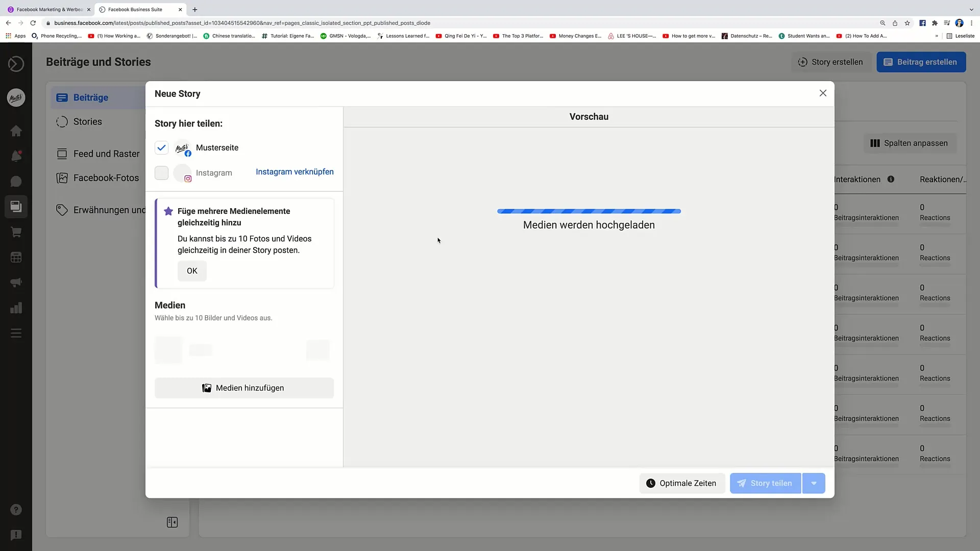980x551 pixels.
Task: Click the Interaktionen info icon
Action: click(891, 179)
